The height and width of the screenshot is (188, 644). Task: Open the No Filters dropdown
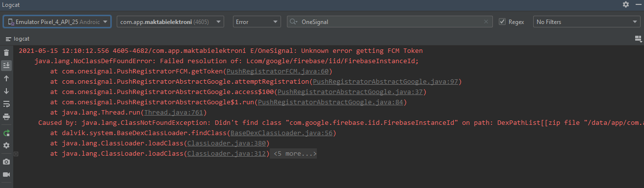click(586, 22)
